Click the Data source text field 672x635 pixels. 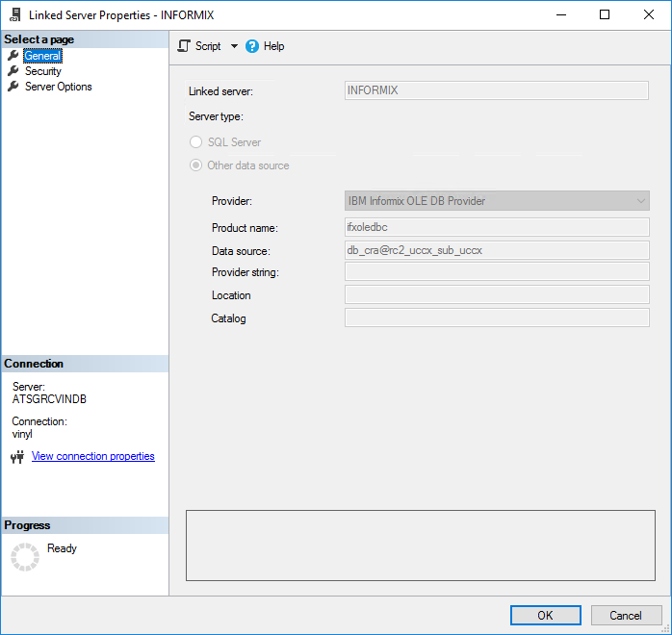[x=497, y=250]
